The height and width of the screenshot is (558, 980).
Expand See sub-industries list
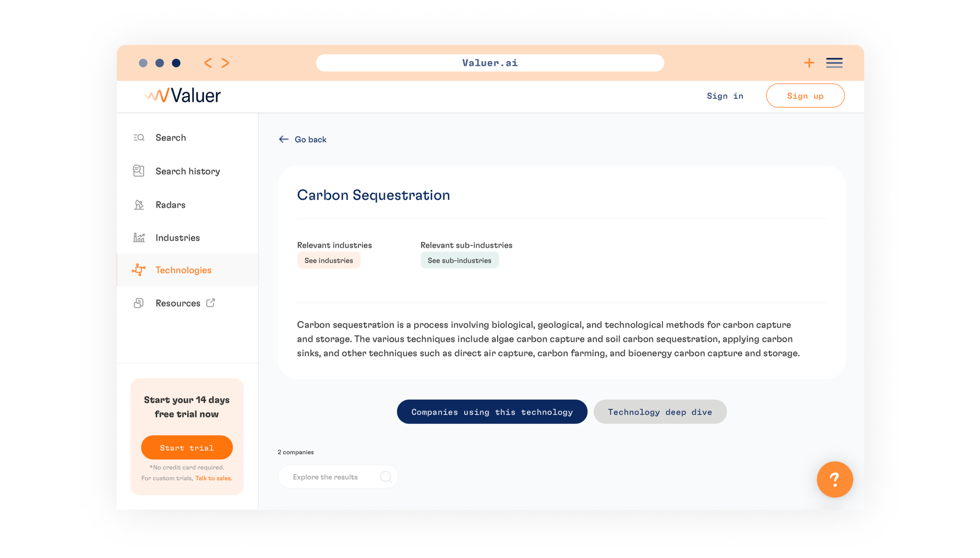tap(459, 260)
